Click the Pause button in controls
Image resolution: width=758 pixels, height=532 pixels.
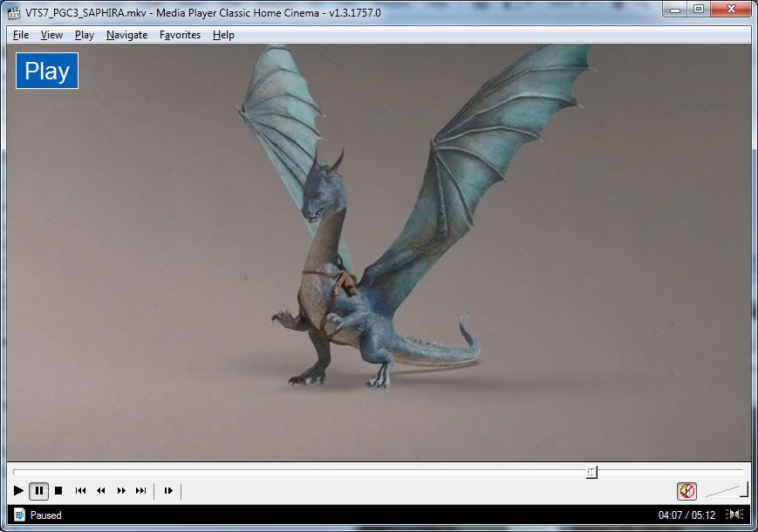(38, 491)
